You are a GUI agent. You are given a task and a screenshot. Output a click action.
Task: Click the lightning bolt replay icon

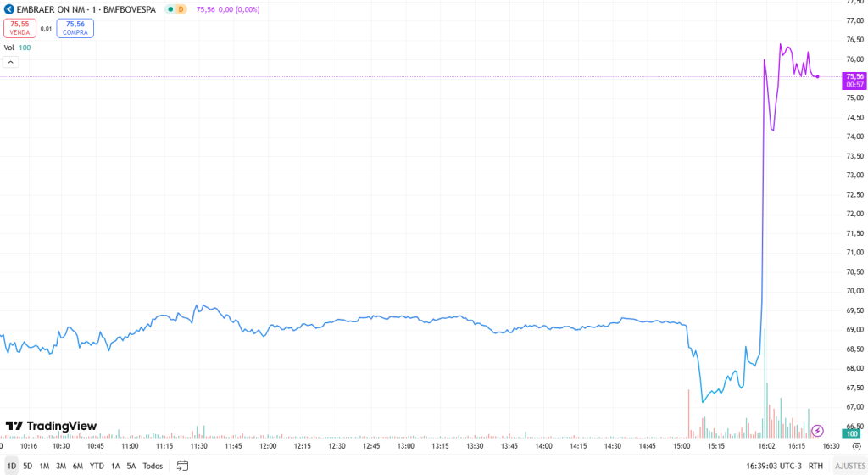pos(818,431)
